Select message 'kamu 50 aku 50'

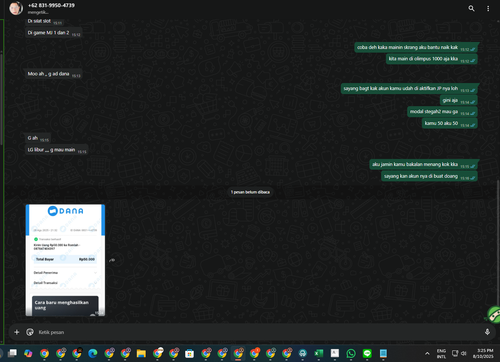pyautogui.click(x=450, y=123)
